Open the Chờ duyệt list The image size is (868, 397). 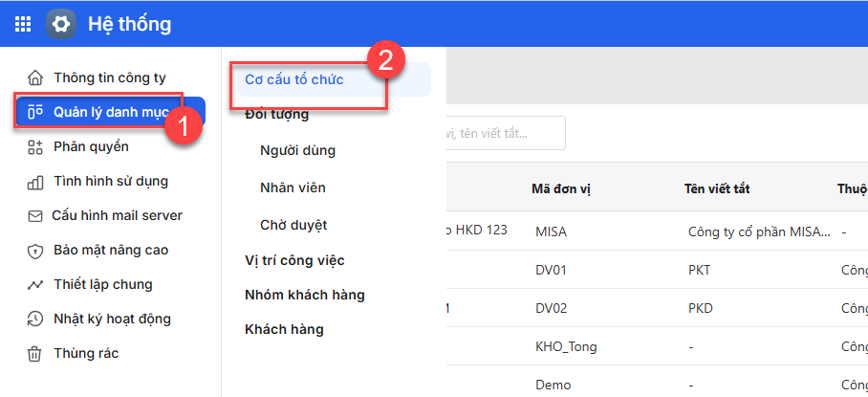click(x=293, y=226)
